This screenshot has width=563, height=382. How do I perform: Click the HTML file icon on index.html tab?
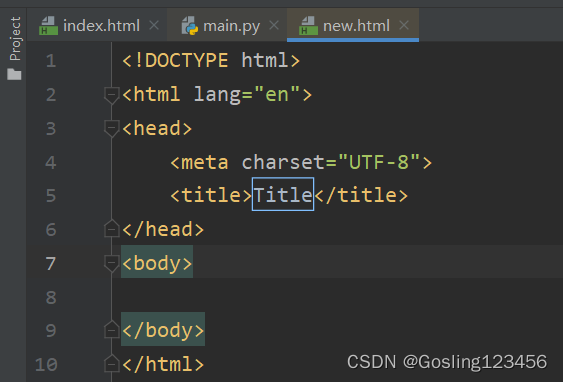pos(48,26)
